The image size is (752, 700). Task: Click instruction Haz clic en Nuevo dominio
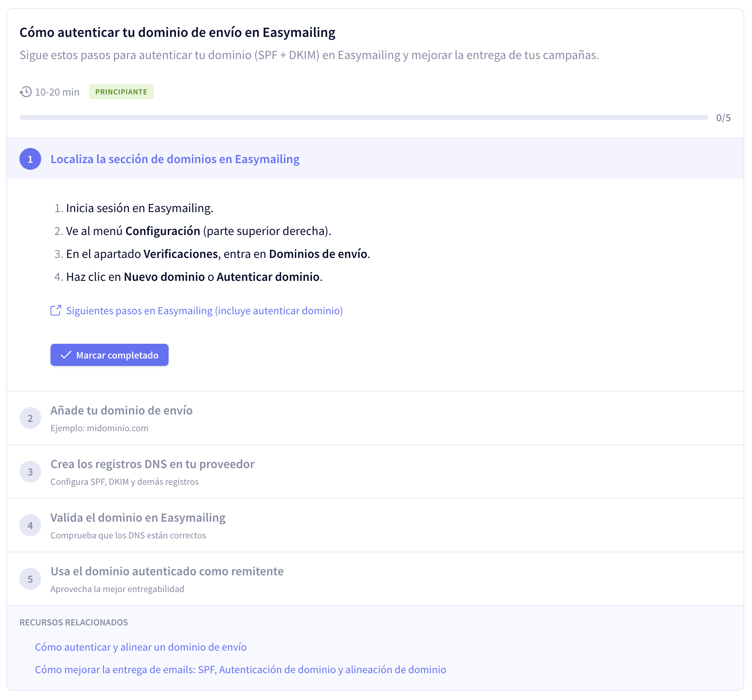coord(194,277)
